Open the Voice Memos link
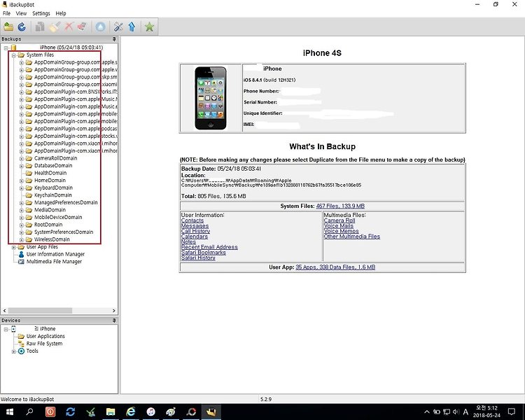The width and height of the screenshot is (525, 420). coord(341,231)
